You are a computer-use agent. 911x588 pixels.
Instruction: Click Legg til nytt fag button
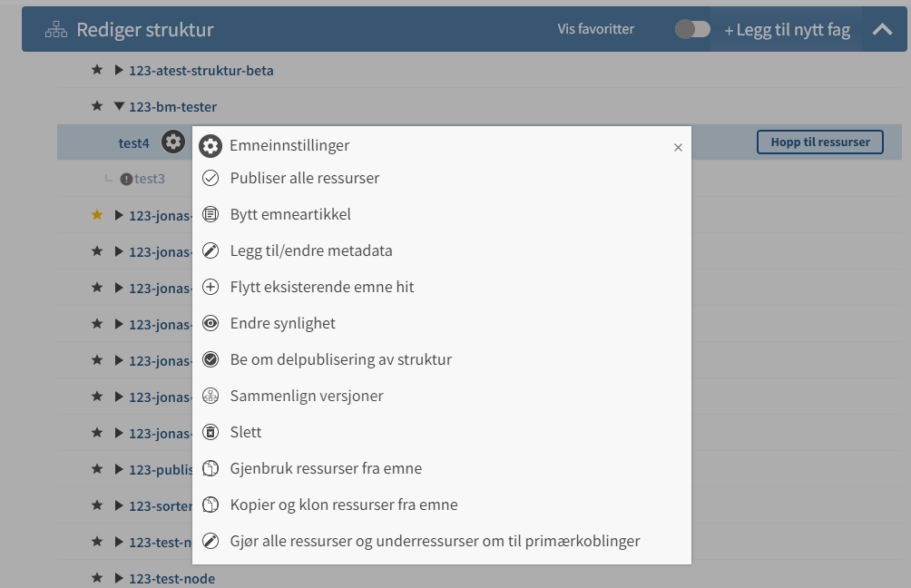coord(788,30)
